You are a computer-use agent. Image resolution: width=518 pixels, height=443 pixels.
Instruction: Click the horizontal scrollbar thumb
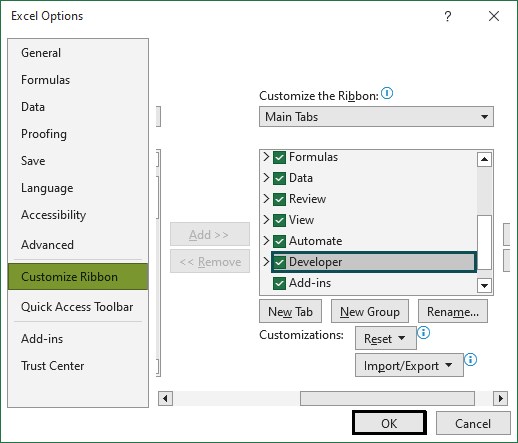(387, 398)
